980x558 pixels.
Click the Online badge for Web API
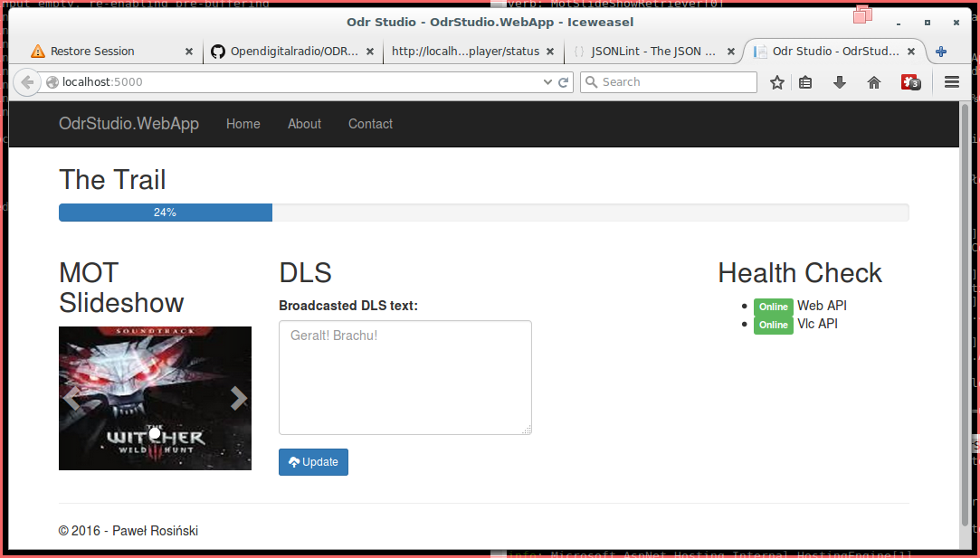click(x=773, y=307)
